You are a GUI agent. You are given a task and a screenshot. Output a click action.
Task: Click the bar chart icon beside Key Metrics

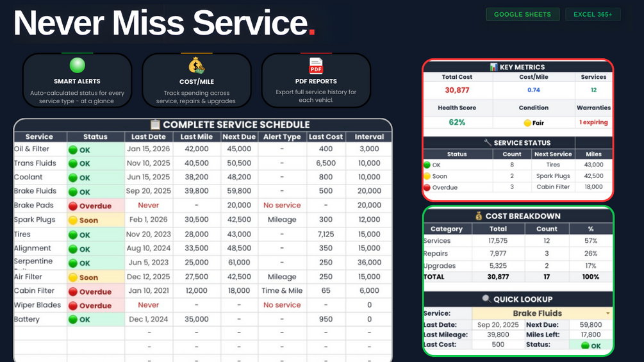tap(493, 67)
